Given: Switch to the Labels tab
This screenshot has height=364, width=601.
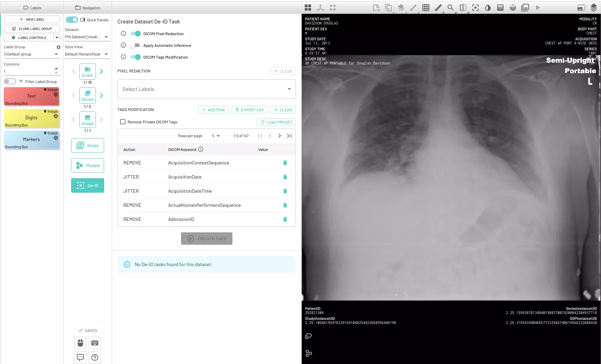Looking at the screenshot, I should (x=32, y=8).
